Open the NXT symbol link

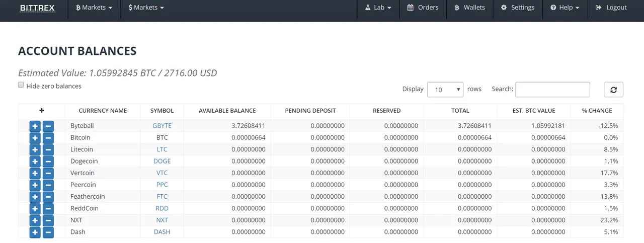pyautogui.click(x=162, y=220)
